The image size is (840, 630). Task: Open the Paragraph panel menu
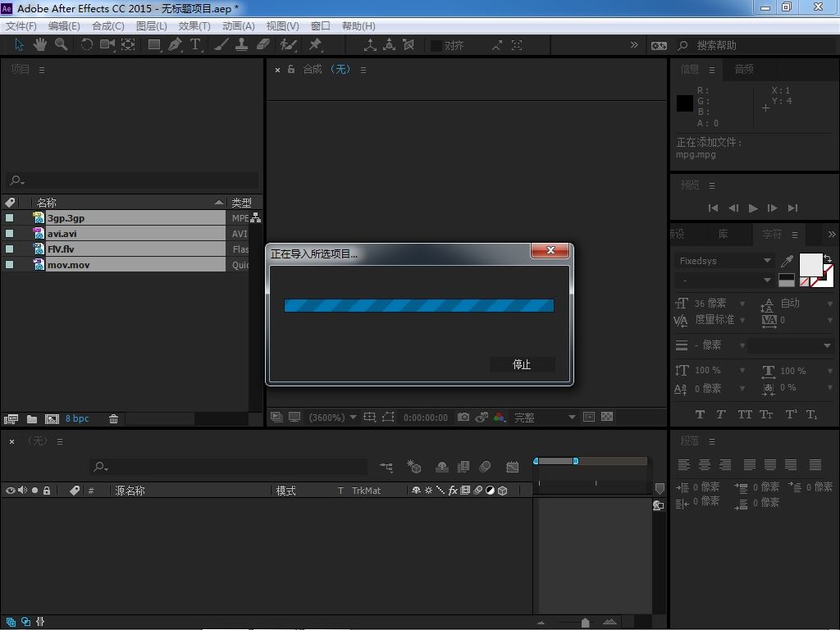(x=712, y=441)
